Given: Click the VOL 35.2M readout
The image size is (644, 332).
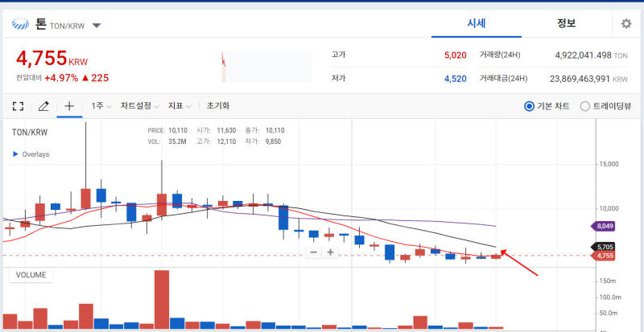Looking at the screenshot, I should (167, 141).
